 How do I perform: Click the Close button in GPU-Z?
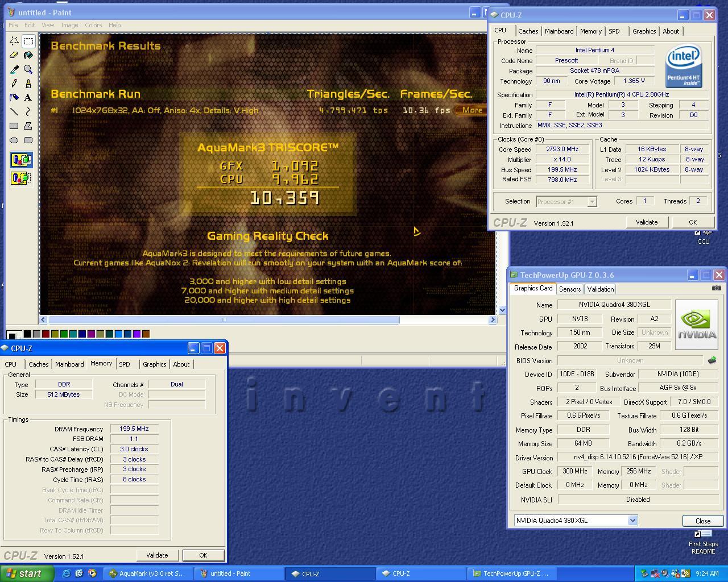pos(703,521)
